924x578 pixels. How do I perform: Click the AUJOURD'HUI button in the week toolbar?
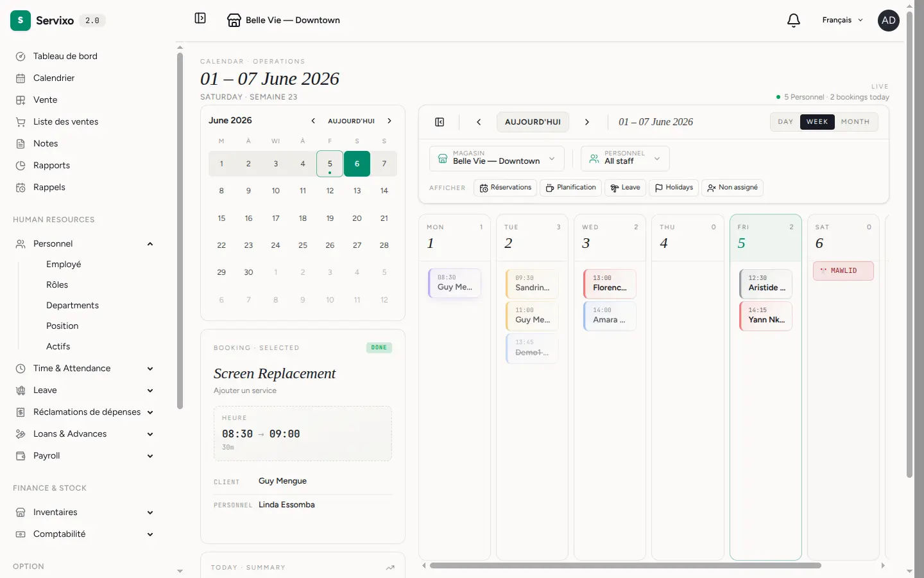point(533,122)
